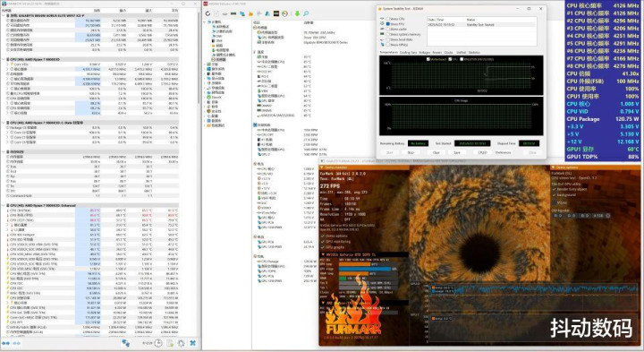The width and height of the screenshot is (644, 352).
Task: Click the HWiNFO blue X close sensors icon
Action: 193,343
